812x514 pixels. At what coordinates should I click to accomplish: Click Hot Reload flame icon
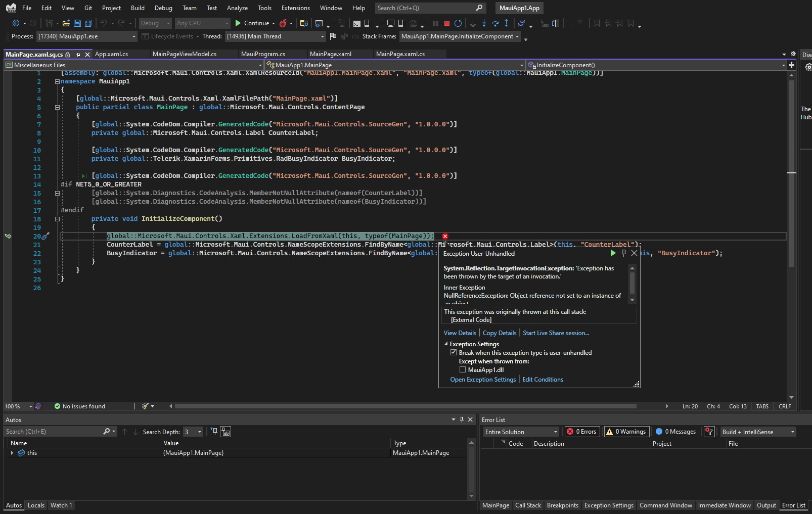[283, 23]
